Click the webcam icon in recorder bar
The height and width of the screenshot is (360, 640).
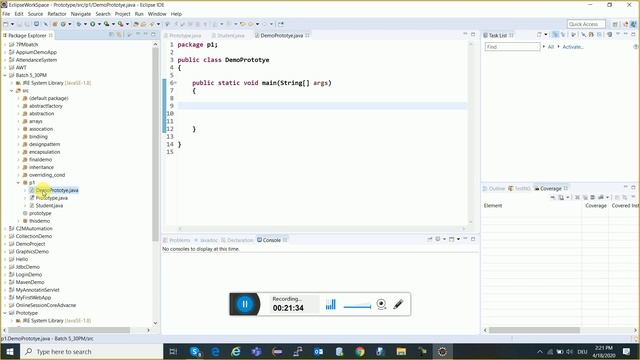tap(381, 304)
